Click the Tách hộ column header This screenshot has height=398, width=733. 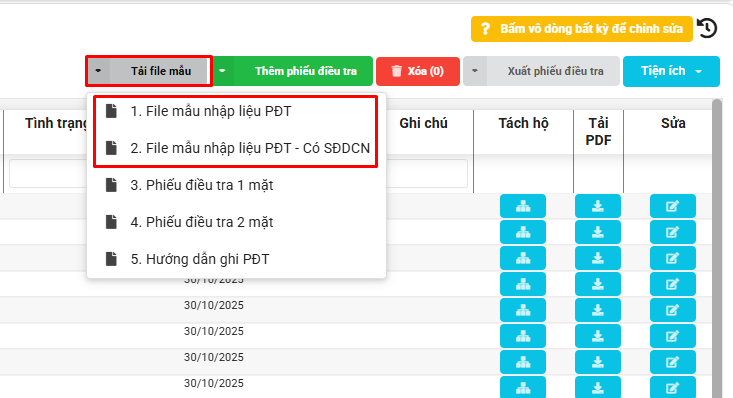[523, 123]
